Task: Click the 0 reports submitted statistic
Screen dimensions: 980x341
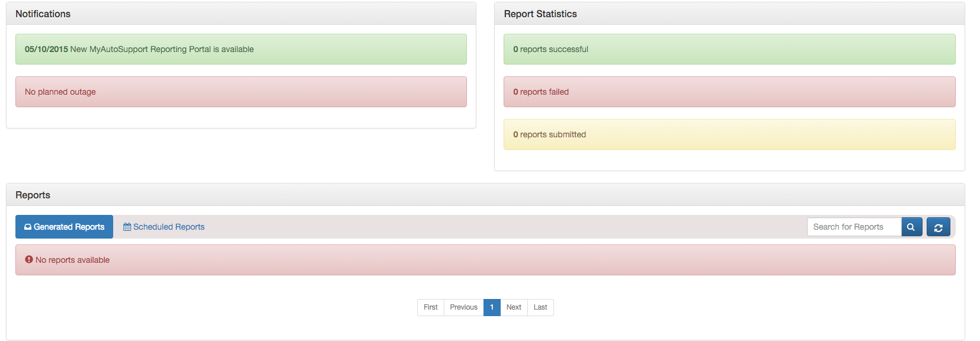Action: pyautogui.click(x=549, y=134)
